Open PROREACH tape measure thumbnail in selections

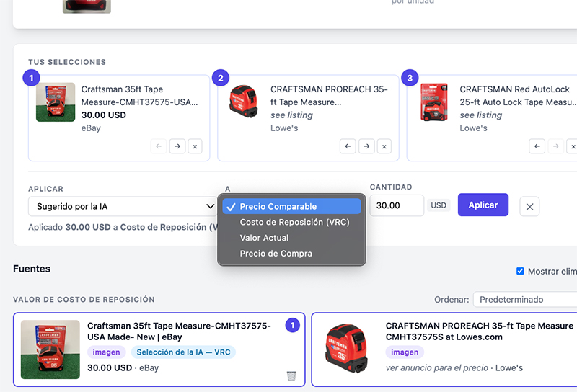(244, 101)
